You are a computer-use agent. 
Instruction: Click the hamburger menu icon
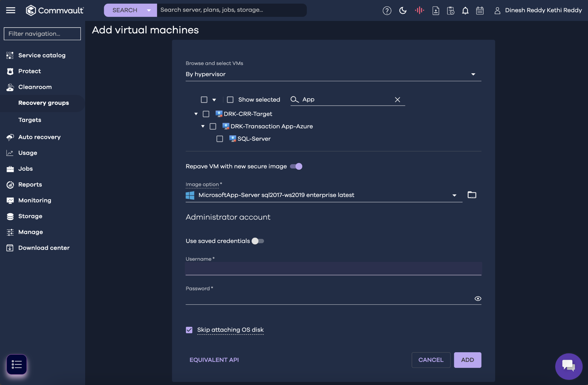[x=11, y=10]
